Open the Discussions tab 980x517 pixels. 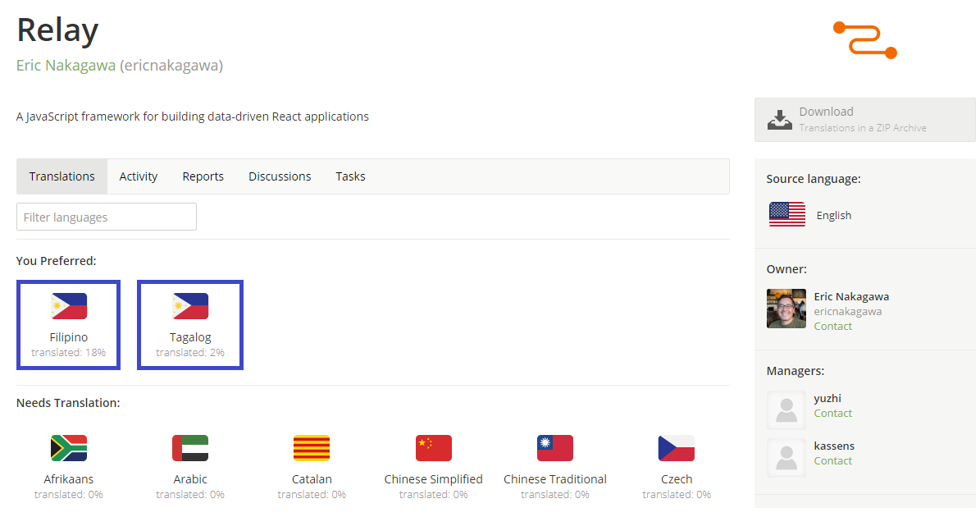(280, 176)
